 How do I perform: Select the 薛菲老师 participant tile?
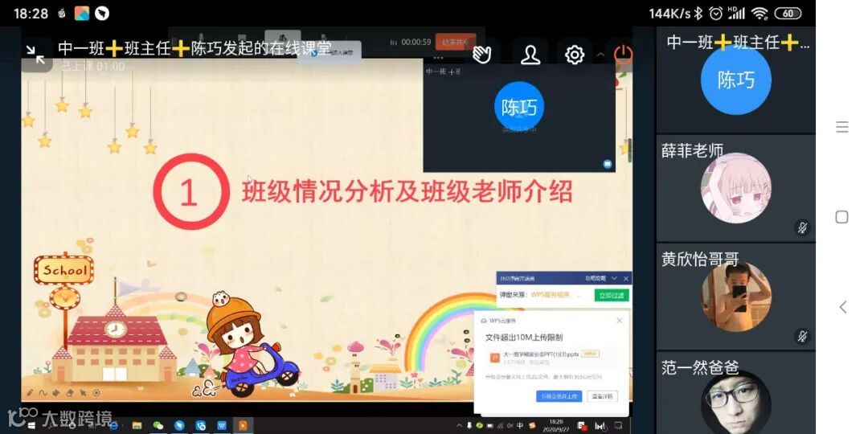(x=735, y=188)
